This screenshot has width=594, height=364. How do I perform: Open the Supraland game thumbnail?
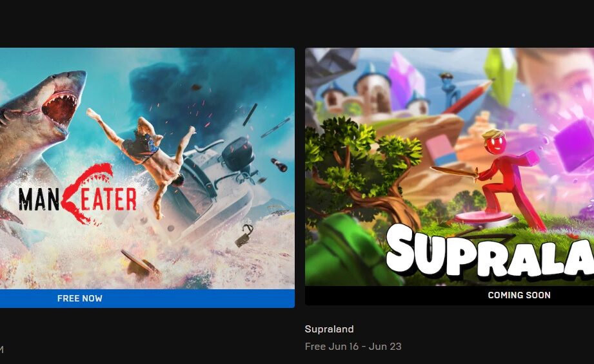click(x=450, y=167)
